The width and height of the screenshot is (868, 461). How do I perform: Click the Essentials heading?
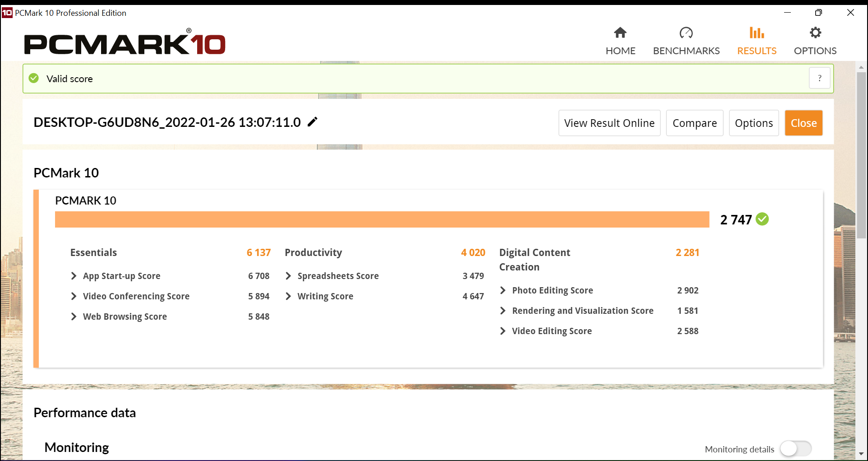pyautogui.click(x=93, y=252)
